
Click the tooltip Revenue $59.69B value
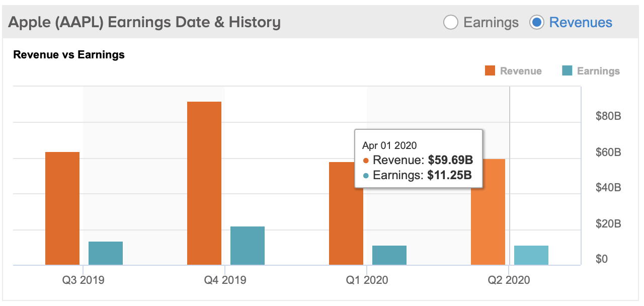point(450,161)
